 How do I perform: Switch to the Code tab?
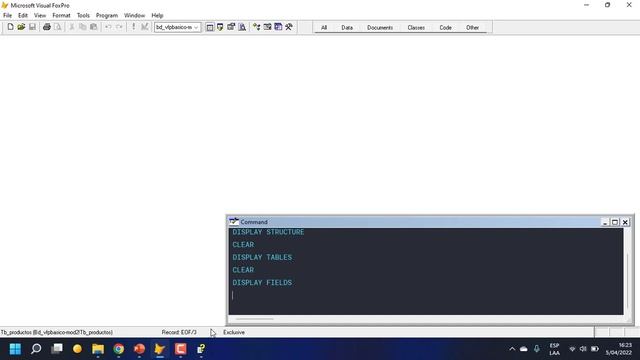pyautogui.click(x=445, y=28)
